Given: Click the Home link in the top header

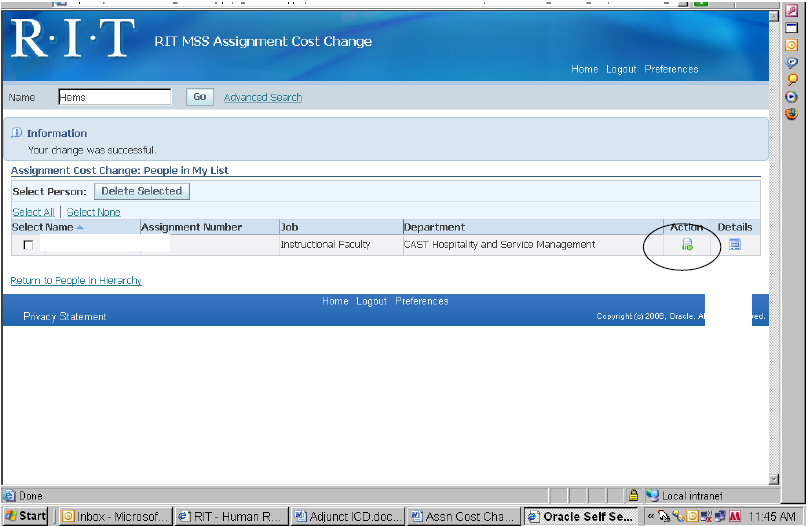Looking at the screenshot, I should click(584, 69).
